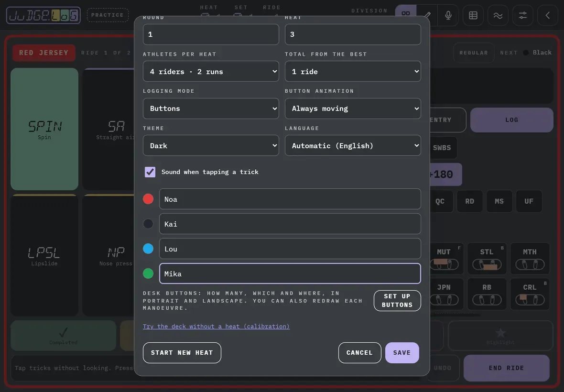Toggle the STL grab switch
The width and height of the screenshot is (564, 392).
click(487, 264)
